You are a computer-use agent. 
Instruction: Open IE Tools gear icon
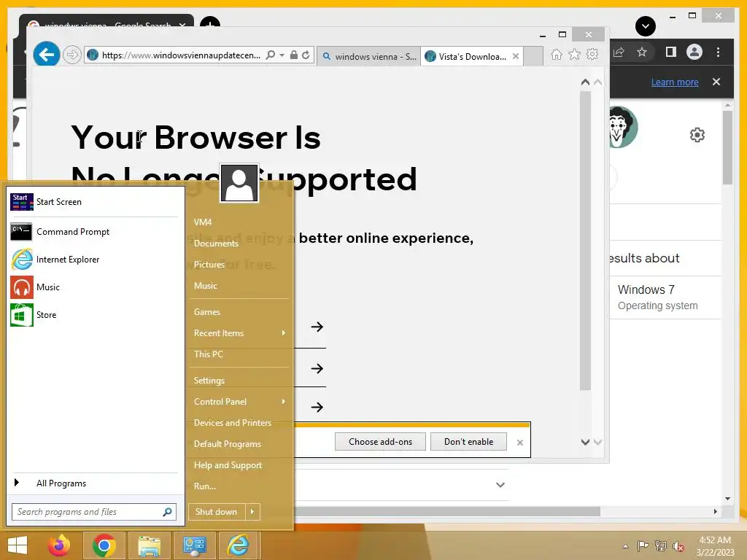pos(592,54)
